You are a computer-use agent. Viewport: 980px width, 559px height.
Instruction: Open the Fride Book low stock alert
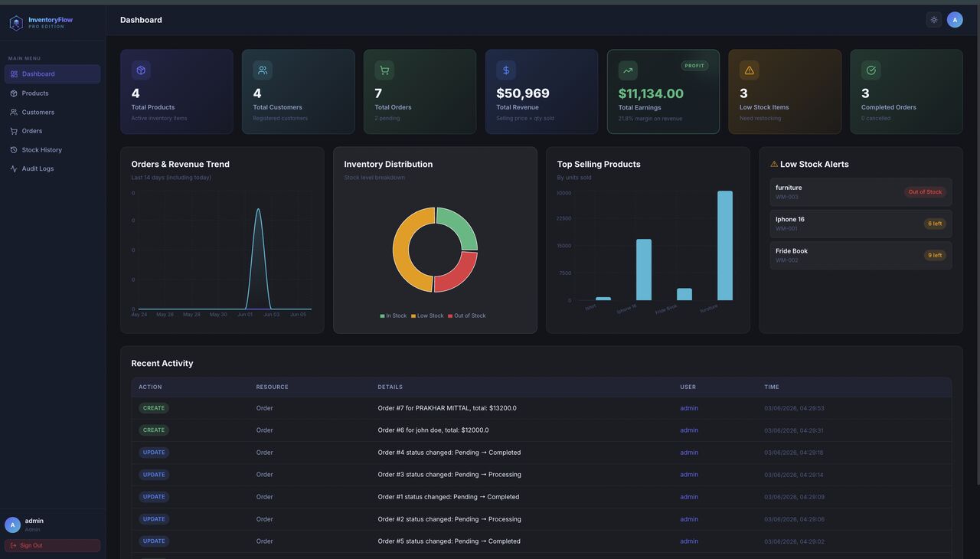click(861, 255)
